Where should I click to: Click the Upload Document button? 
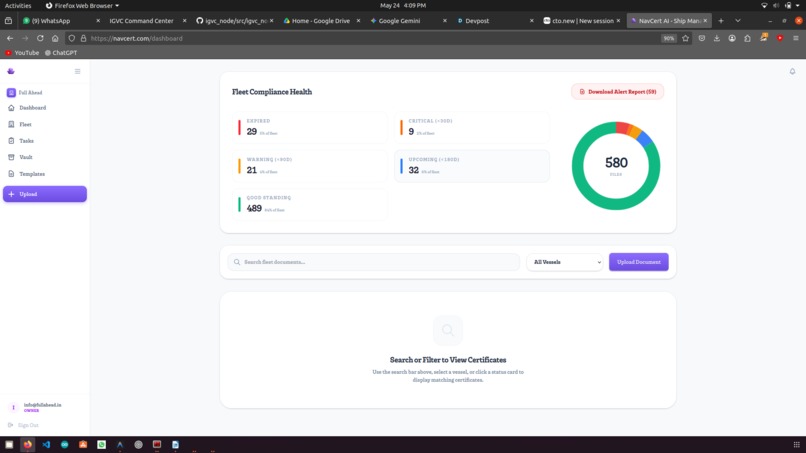[638, 262]
